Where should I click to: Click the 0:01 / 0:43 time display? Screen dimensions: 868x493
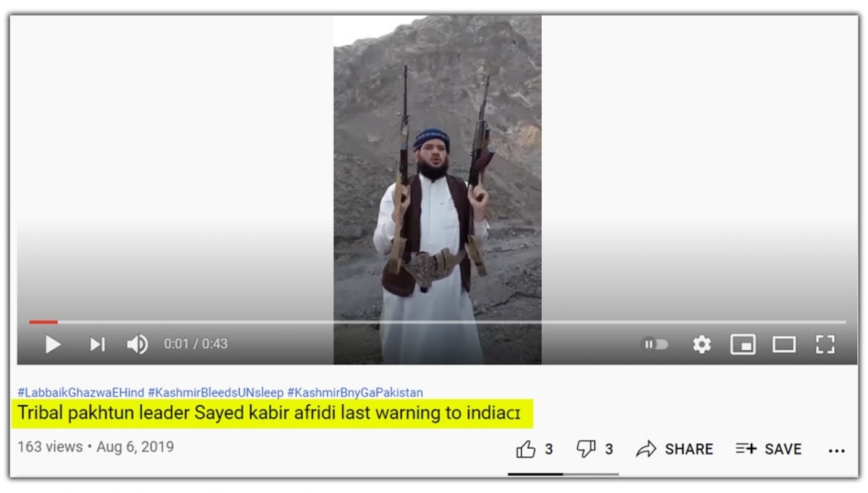click(195, 344)
